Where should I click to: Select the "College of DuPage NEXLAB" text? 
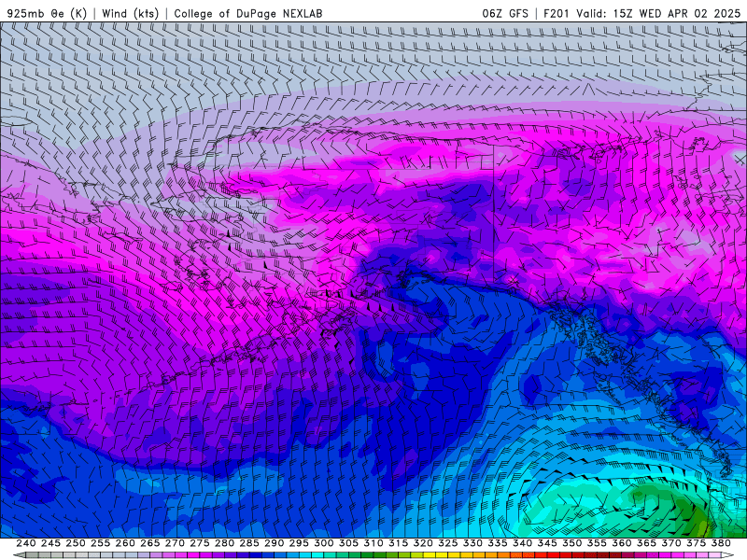247,13
